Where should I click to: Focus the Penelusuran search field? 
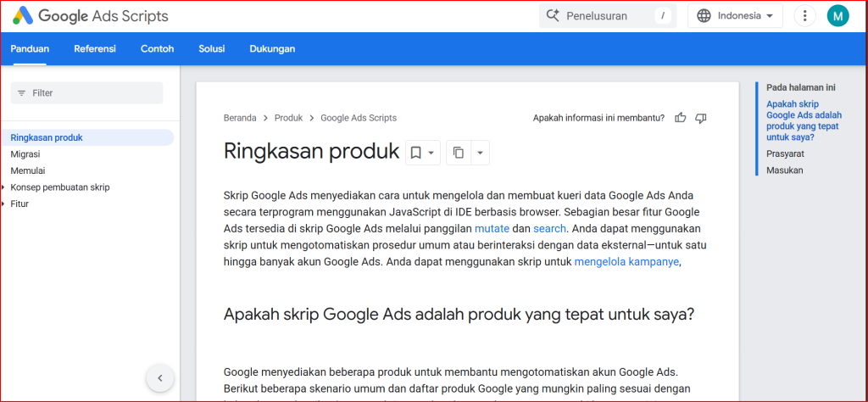click(607, 16)
